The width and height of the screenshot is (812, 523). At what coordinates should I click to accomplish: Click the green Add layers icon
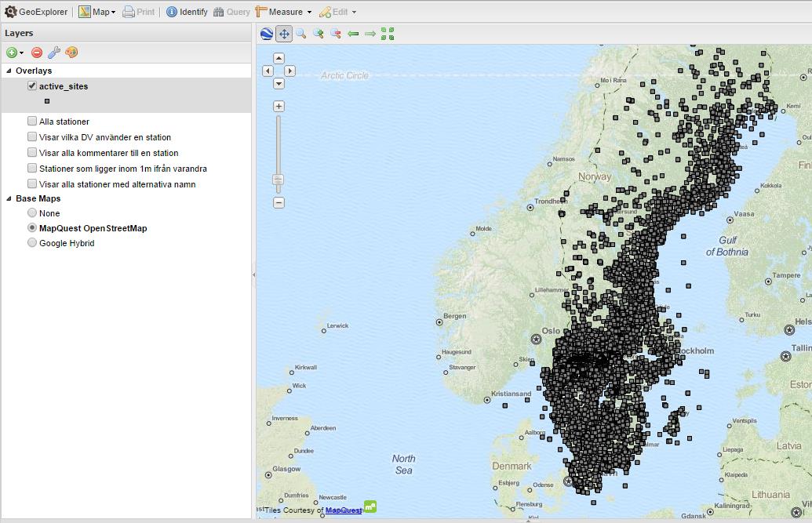(x=12, y=53)
